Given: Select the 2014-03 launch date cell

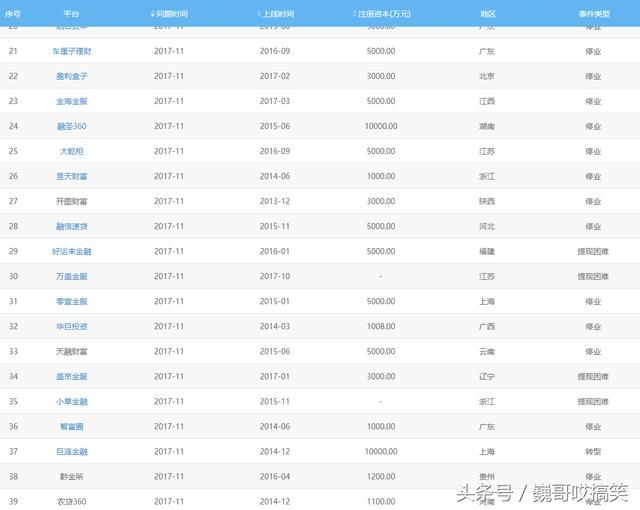Looking at the screenshot, I should click(275, 326).
